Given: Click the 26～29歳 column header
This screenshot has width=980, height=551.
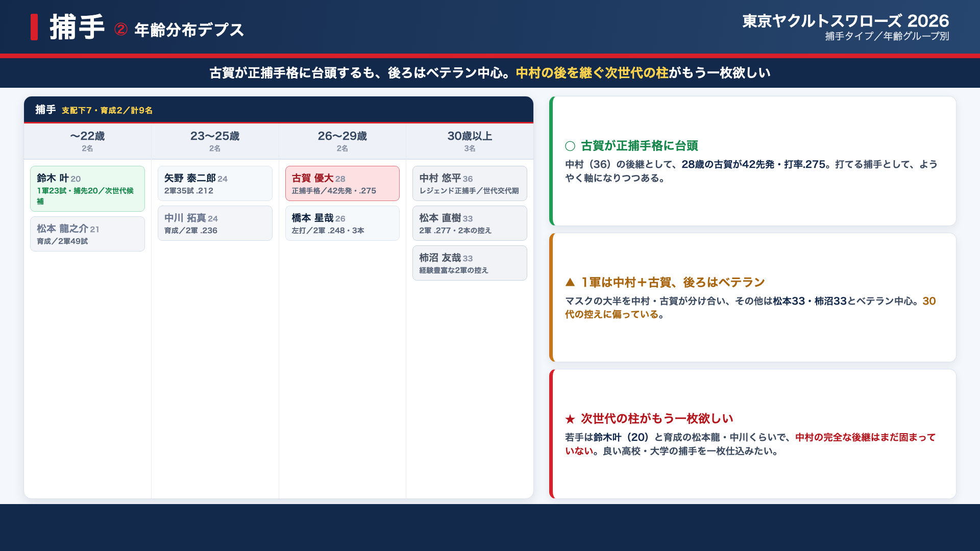Looking at the screenshot, I should click(342, 141).
